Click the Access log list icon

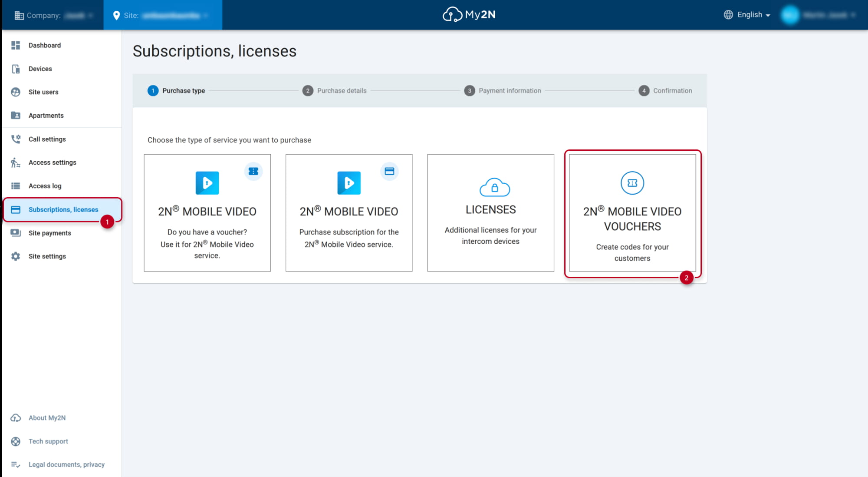tap(16, 186)
